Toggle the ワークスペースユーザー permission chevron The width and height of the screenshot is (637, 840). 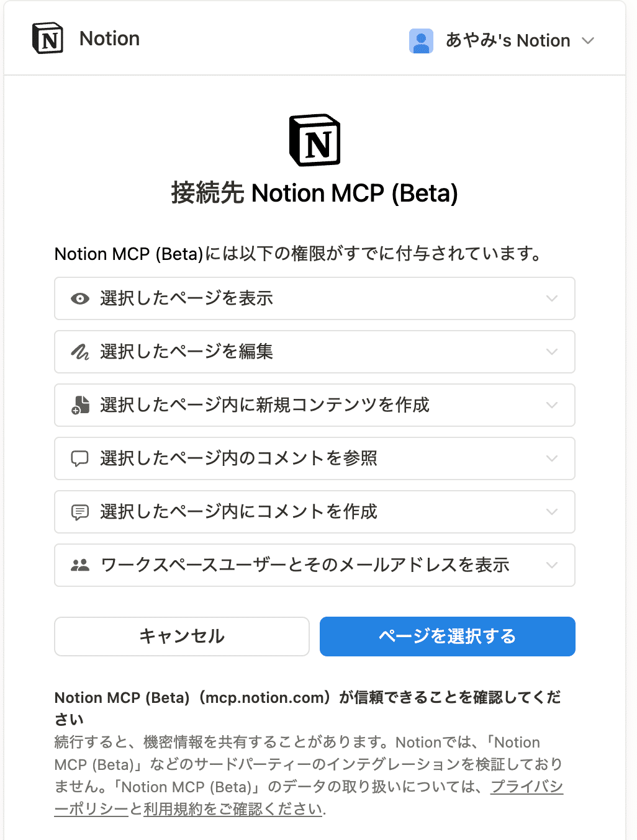point(551,565)
